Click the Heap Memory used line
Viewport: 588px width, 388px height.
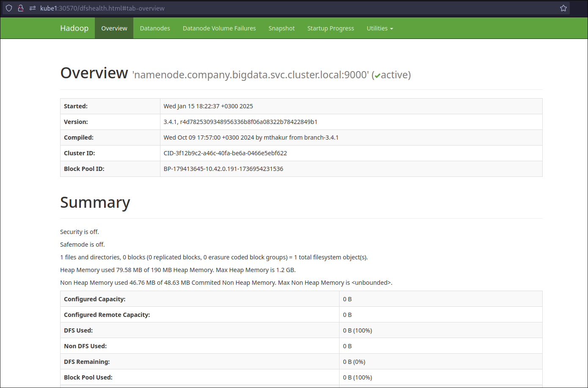click(x=178, y=270)
